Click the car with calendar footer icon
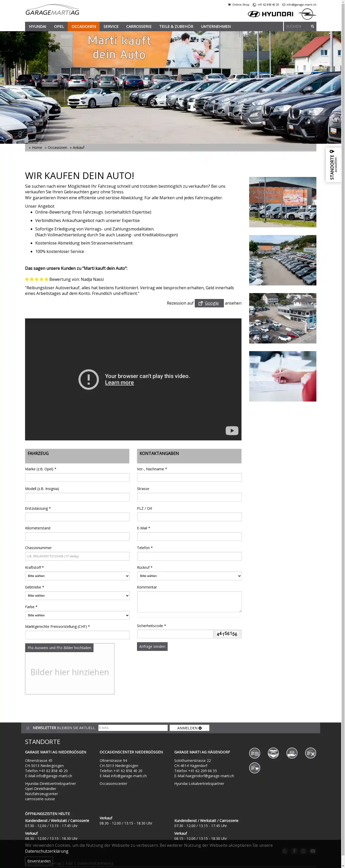This screenshot has width=345, height=868. 255,753
